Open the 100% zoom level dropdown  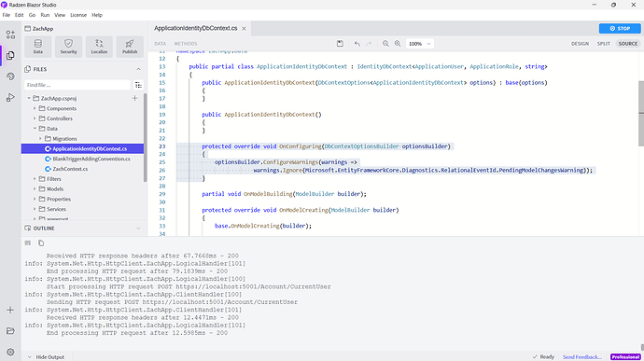[419, 44]
